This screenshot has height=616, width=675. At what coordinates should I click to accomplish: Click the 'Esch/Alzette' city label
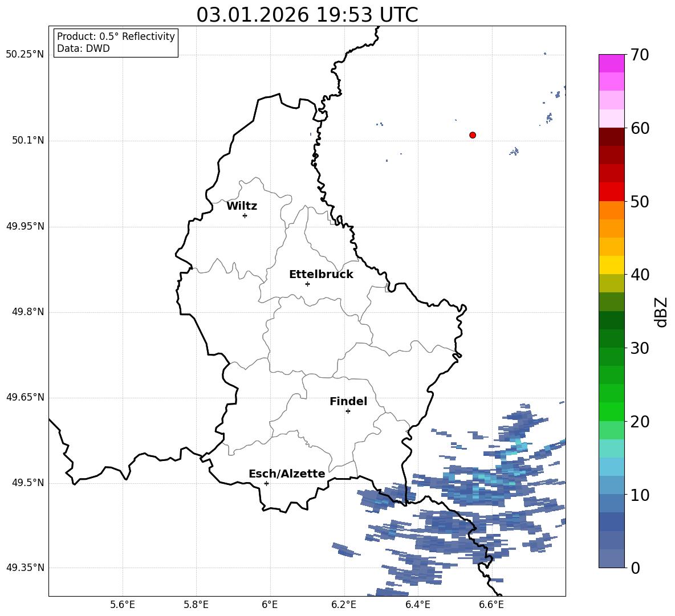click(x=287, y=474)
